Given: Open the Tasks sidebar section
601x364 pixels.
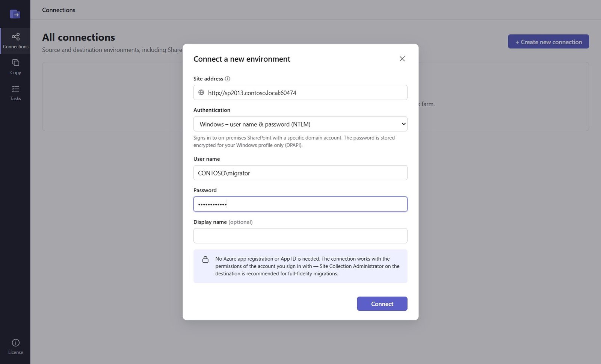Looking at the screenshot, I should coord(15,93).
